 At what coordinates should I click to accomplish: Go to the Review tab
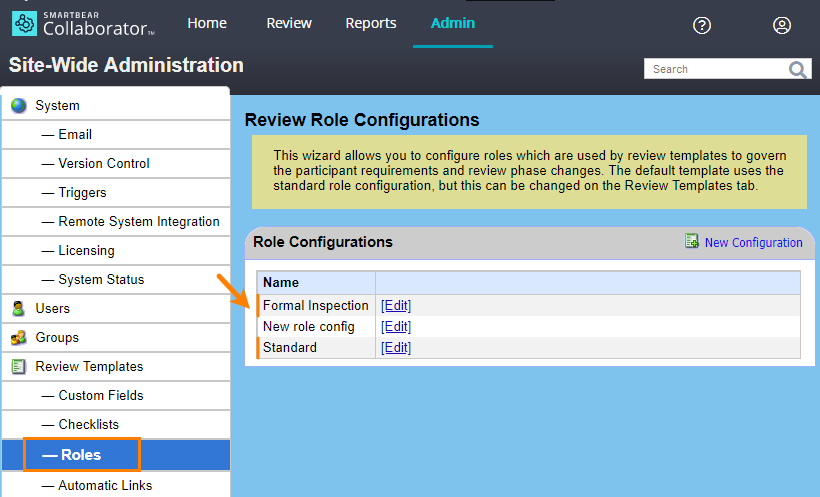pos(289,23)
